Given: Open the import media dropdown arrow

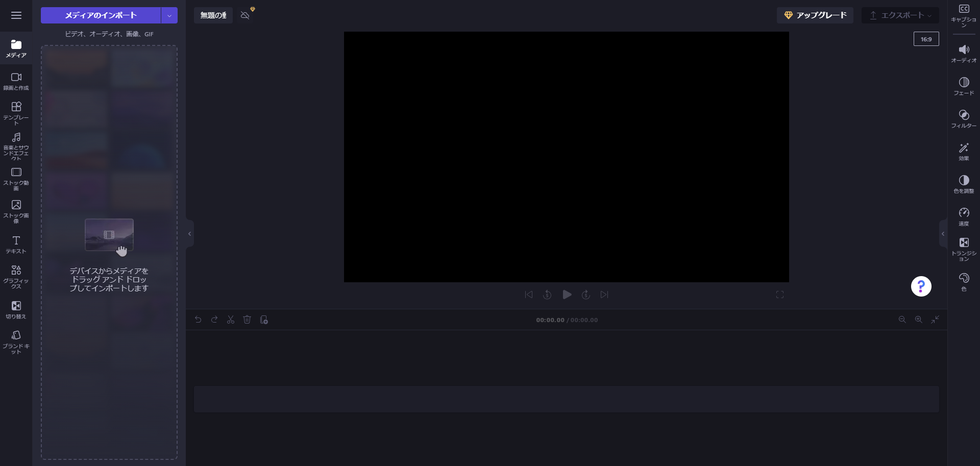Looking at the screenshot, I should tap(169, 15).
